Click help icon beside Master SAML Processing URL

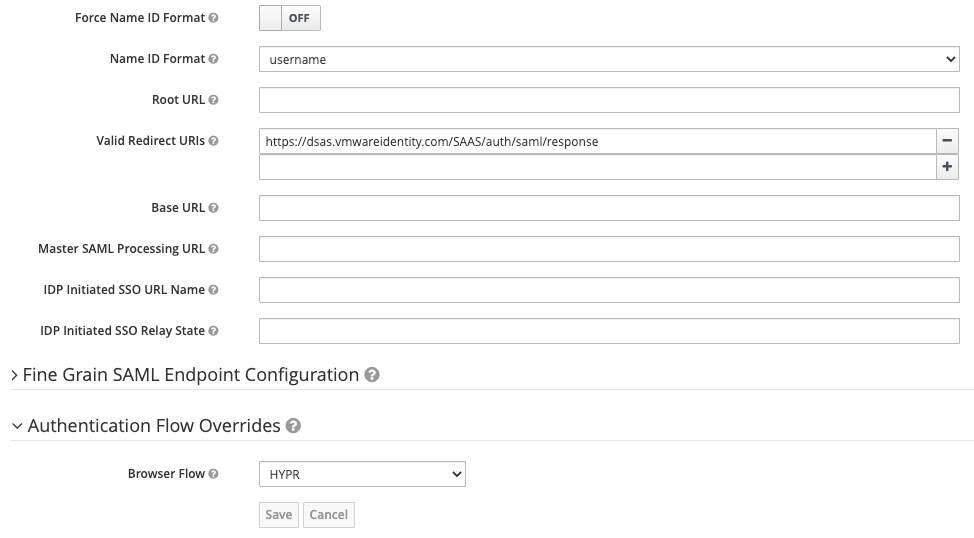click(214, 249)
